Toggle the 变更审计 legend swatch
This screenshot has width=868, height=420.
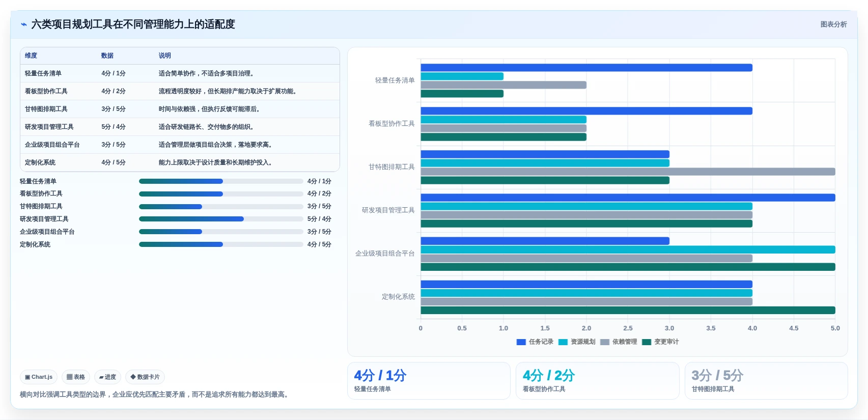[647, 342]
